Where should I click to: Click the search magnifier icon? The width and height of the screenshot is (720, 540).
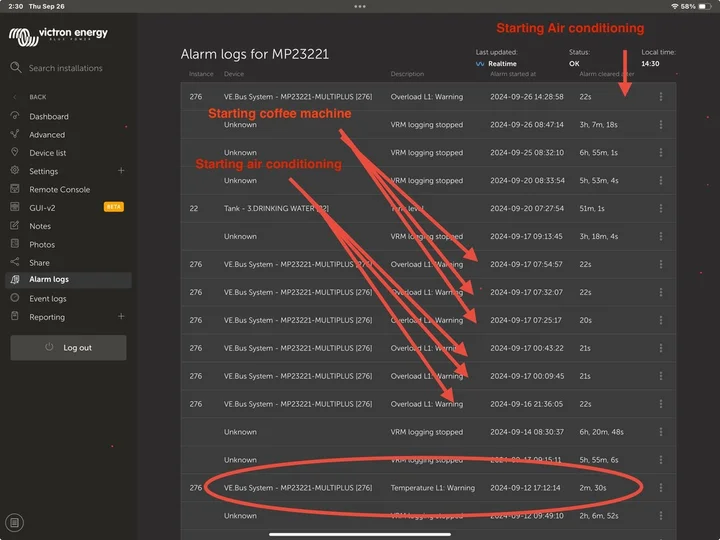coord(16,68)
